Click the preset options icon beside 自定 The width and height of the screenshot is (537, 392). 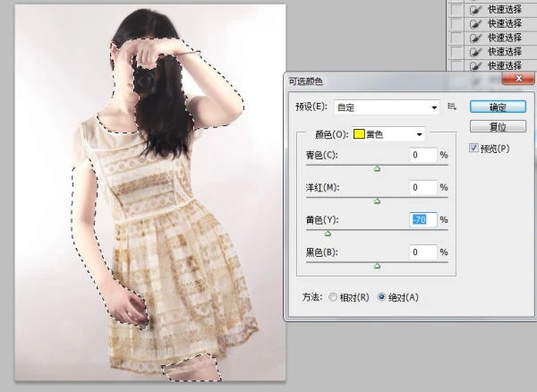[452, 107]
